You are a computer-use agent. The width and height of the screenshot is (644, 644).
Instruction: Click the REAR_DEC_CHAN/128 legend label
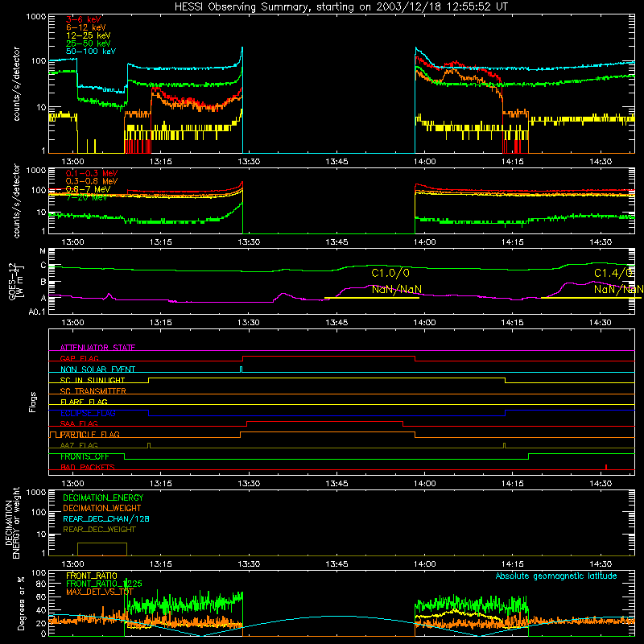click(x=106, y=519)
